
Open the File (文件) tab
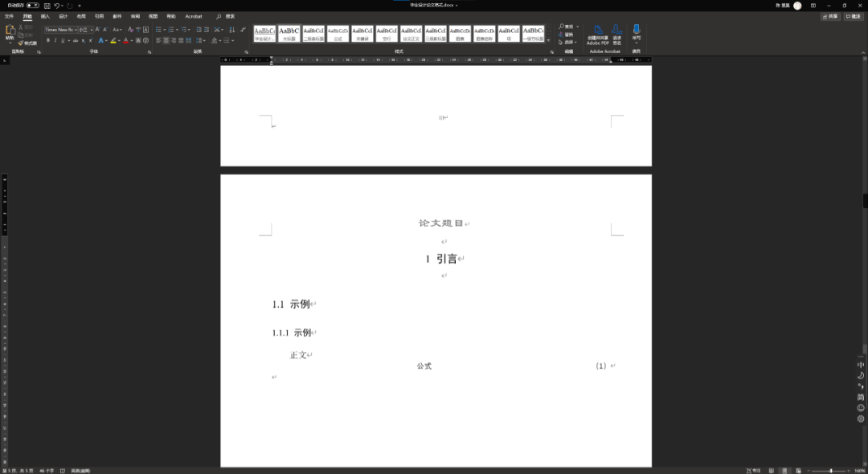click(9, 17)
